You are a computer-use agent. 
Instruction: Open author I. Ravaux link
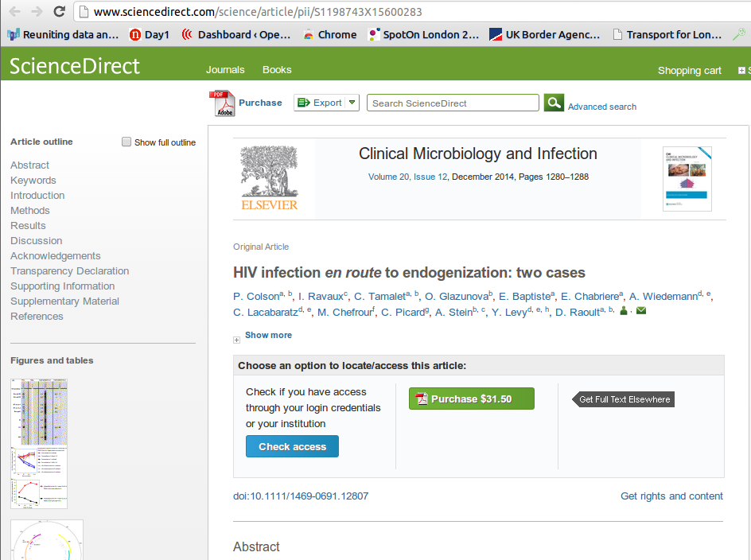pyautogui.click(x=321, y=297)
